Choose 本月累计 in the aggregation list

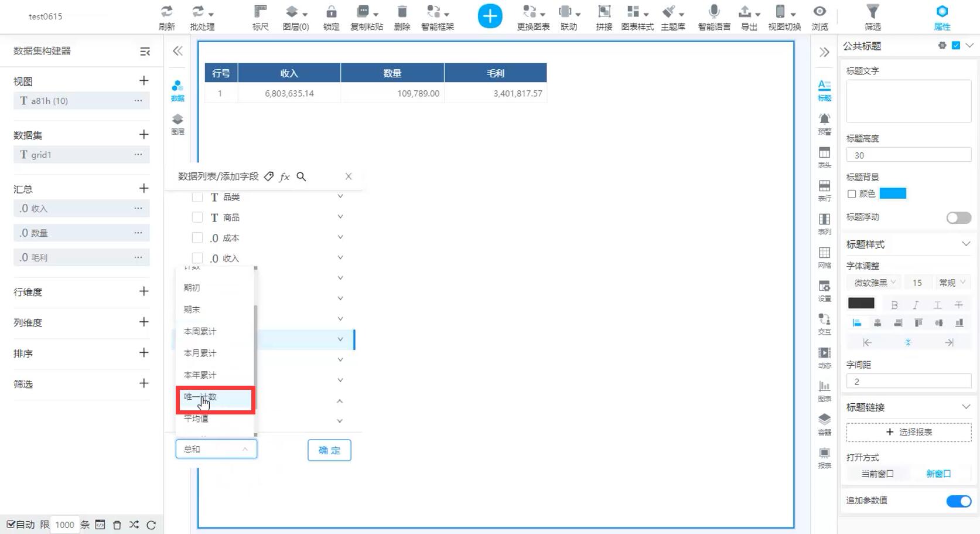tap(215, 353)
